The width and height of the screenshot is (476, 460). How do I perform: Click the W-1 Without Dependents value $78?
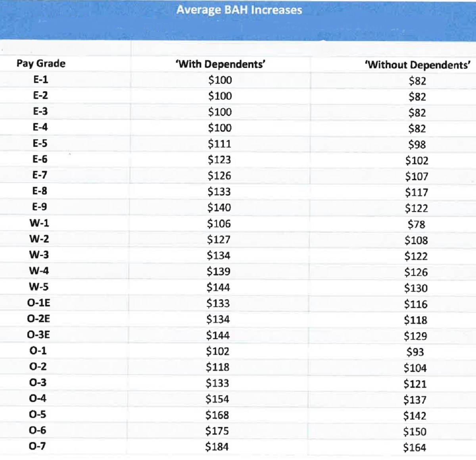click(x=416, y=224)
